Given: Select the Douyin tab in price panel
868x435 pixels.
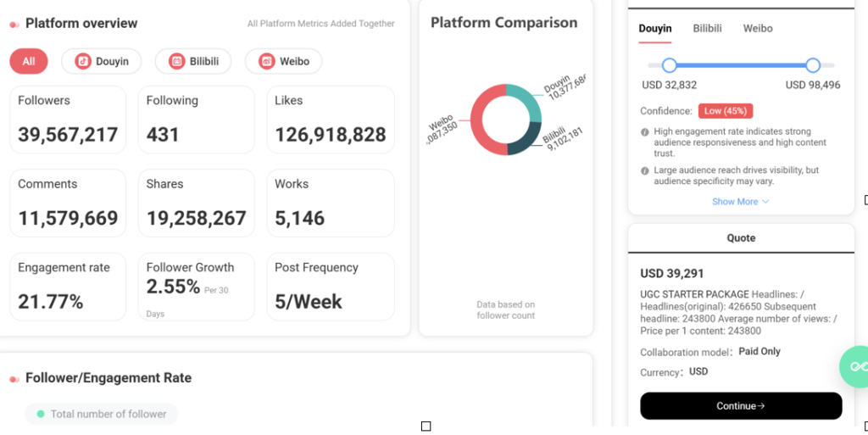Looking at the screenshot, I should point(654,28).
